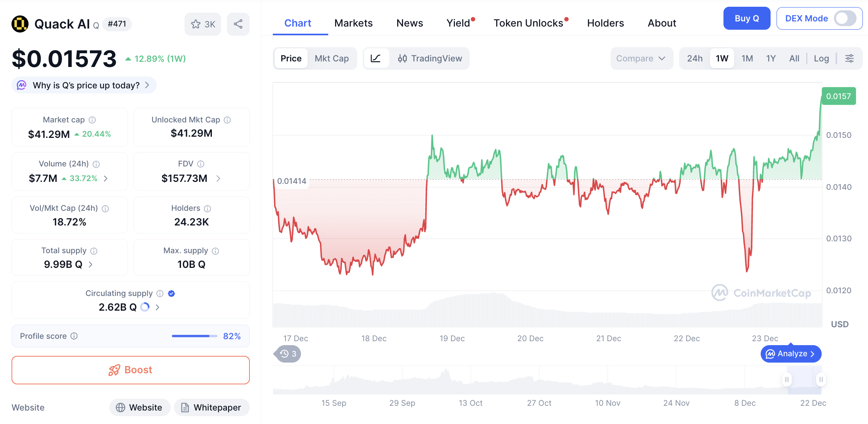Click the Market cap info icon
868x424 pixels.
pos(92,120)
